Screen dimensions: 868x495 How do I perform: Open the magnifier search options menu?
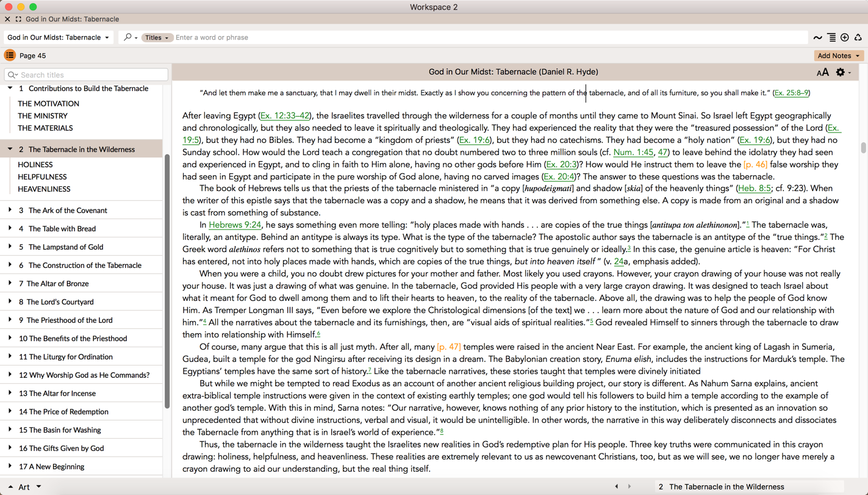130,37
